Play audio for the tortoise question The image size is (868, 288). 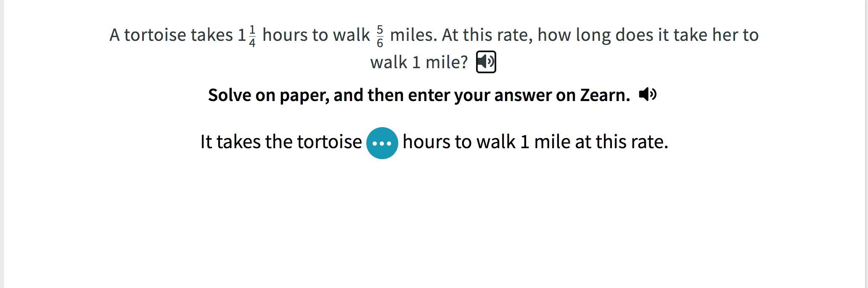486,62
